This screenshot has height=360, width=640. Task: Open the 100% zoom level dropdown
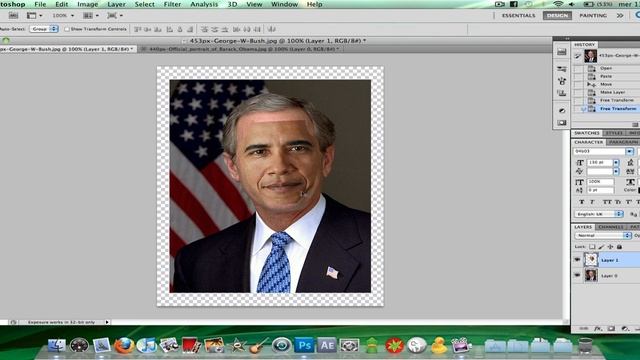point(63,16)
